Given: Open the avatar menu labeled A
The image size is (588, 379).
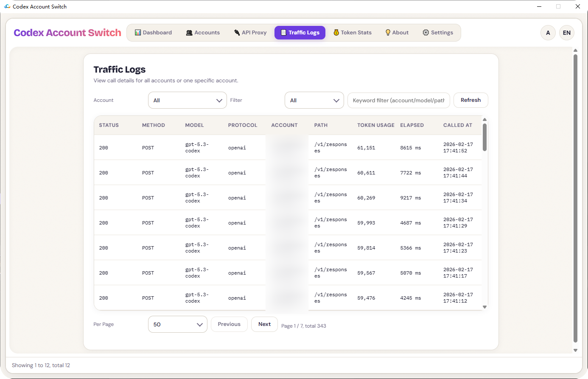Looking at the screenshot, I should coord(548,33).
